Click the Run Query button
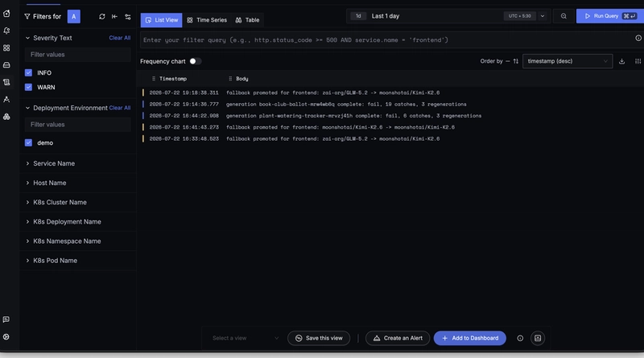 pyautogui.click(x=610, y=16)
